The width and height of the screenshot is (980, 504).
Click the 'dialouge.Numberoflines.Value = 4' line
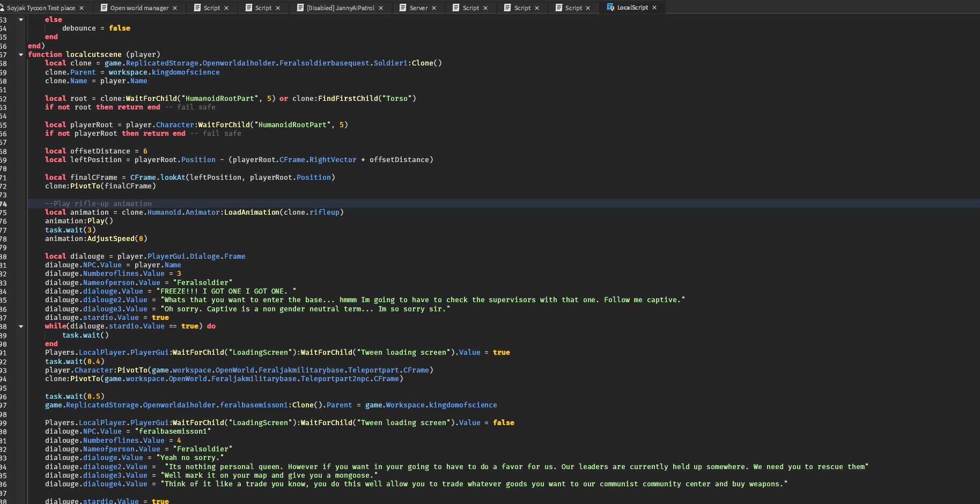[113, 440]
